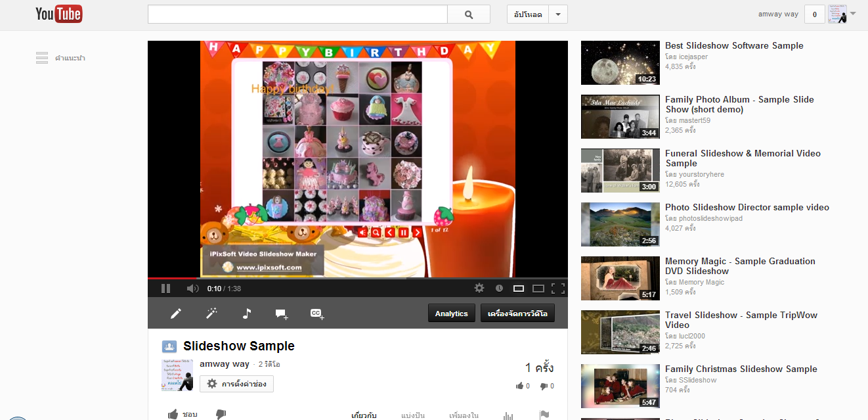Click the search magnifier button
Viewport: 868px width, 420px height.
469,14
